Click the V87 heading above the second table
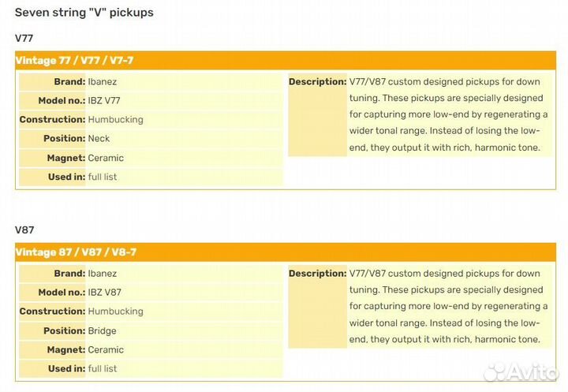Viewport: 568px width, 392px height. click(24, 230)
